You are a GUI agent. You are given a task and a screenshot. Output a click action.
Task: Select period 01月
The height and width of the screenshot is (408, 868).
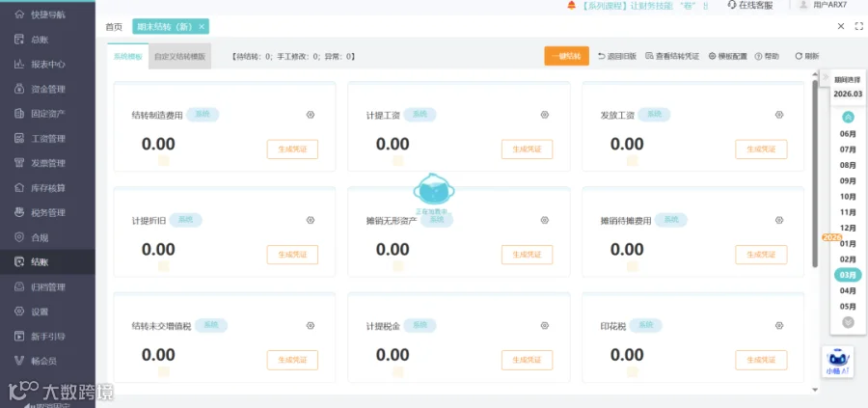[x=848, y=244]
